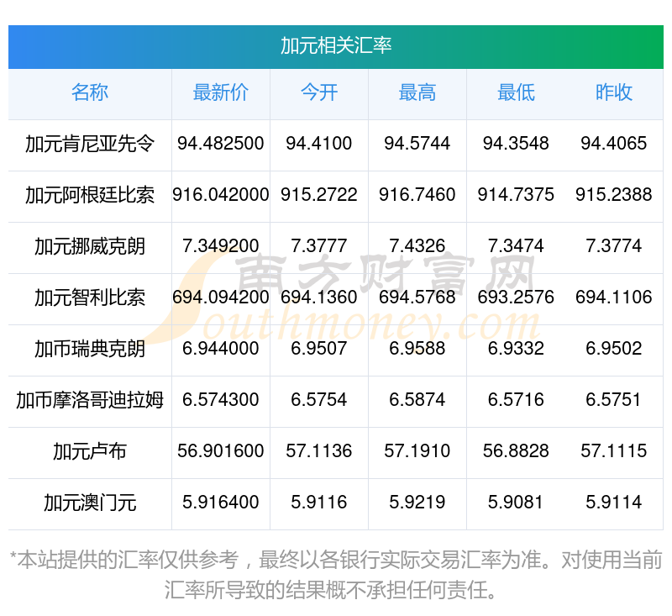The image size is (672, 616).
Task: Click the 加元阿根廷比索 row name
Action: point(90,195)
